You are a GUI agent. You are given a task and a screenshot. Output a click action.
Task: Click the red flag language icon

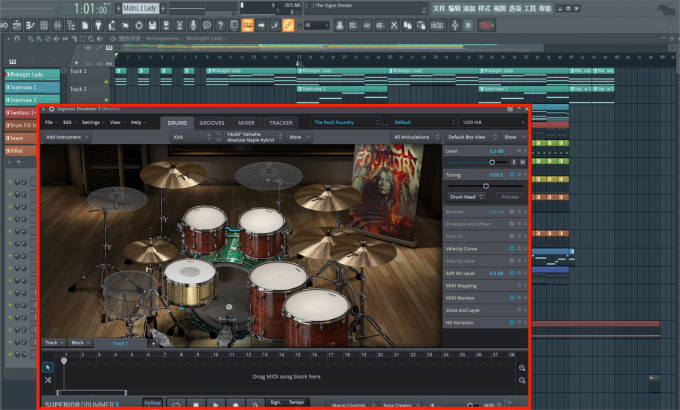pos(486,26)
